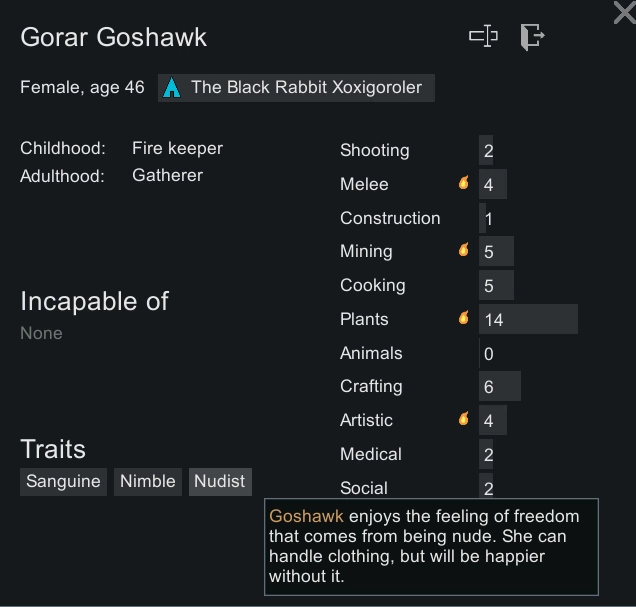Click the Gatherer adulthood backstory
This screenshot has width=636, height=607.
tap(167, 175)
